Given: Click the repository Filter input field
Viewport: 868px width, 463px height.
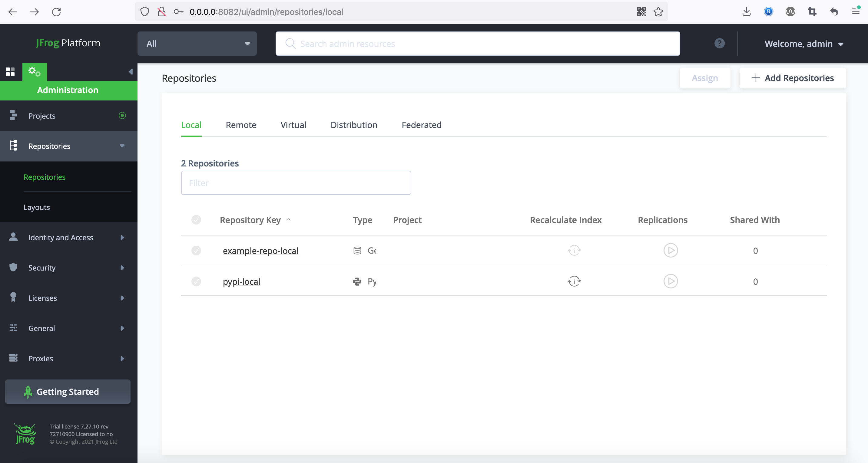Looking at the screenshot, I should (296, 183).
